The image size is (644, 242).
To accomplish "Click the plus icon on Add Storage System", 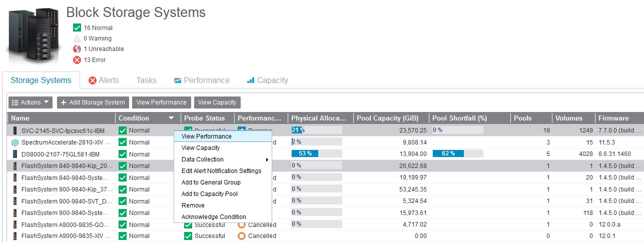I will click(x=64, y=102).
